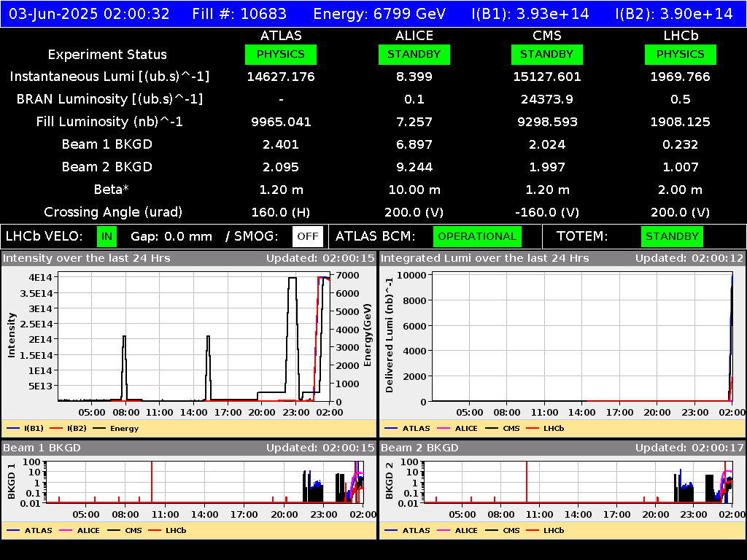Click the ATLAS column header
This screenshot has width=747, height=560.
point(281,36)
